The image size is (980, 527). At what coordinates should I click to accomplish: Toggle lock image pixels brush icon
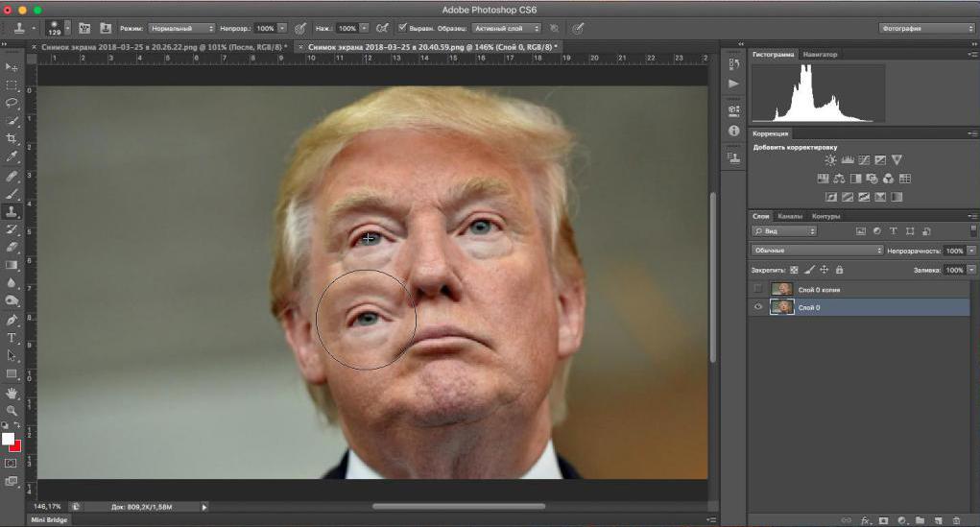point(809,270)
